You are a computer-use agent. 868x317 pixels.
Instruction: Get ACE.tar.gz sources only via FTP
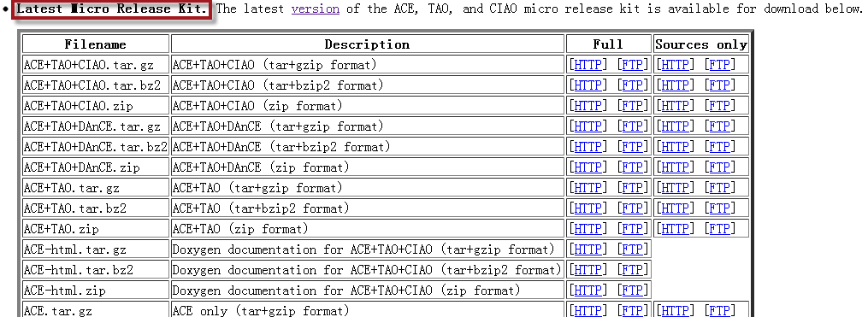point(720,310)
